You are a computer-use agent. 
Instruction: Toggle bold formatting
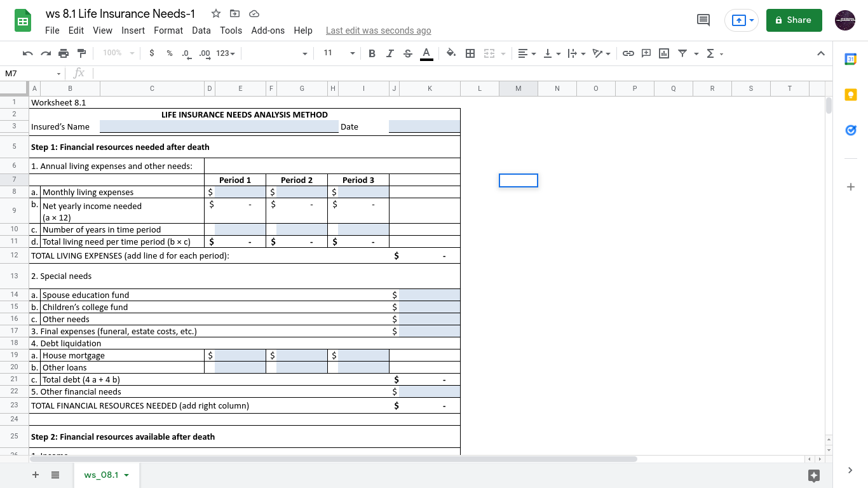[x=372, y=53]
